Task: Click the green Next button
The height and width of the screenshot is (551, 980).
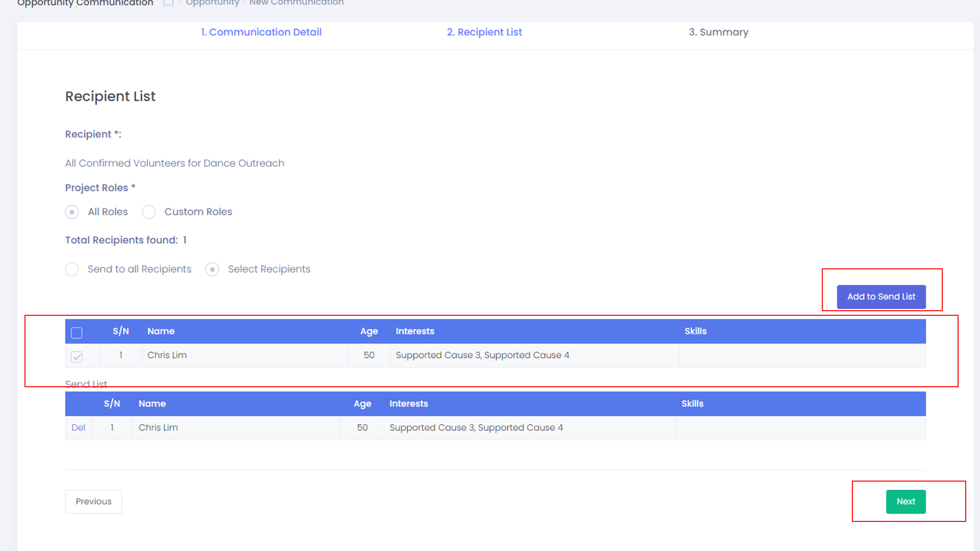Action: [905, 502]
